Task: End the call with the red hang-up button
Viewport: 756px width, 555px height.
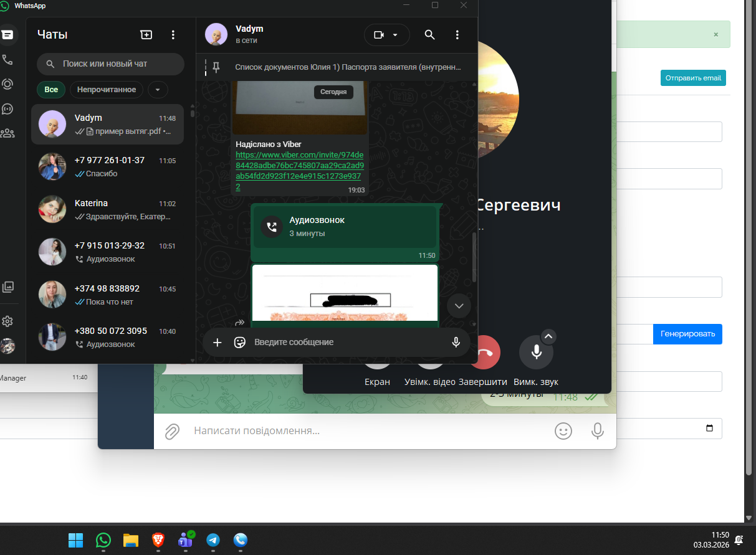Action: tap(484, 352)
